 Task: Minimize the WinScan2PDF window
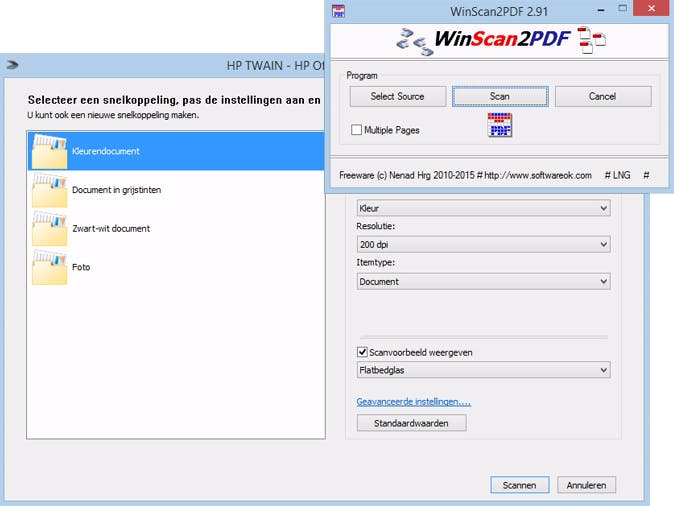(x=601, y=9)
